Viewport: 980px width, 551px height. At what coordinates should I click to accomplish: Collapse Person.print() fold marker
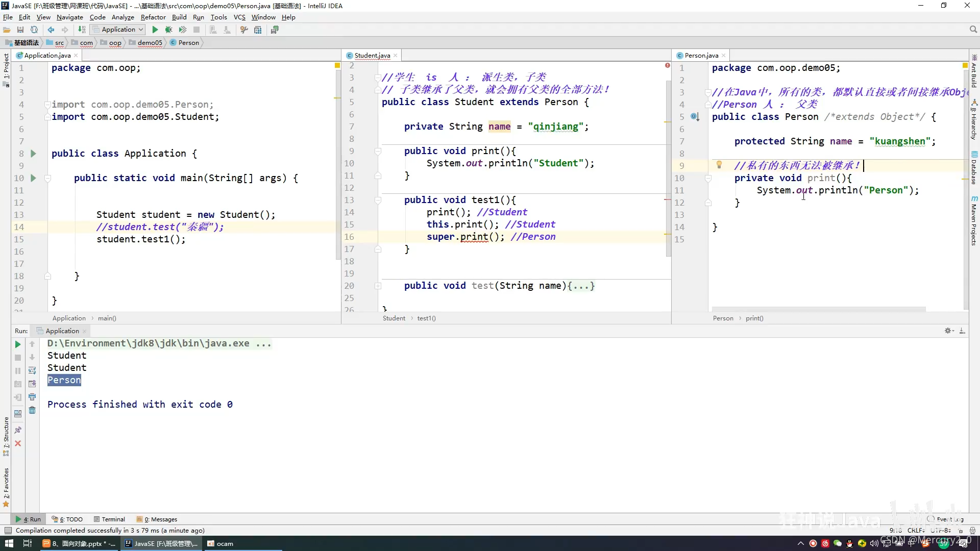(x=708, y=178)
